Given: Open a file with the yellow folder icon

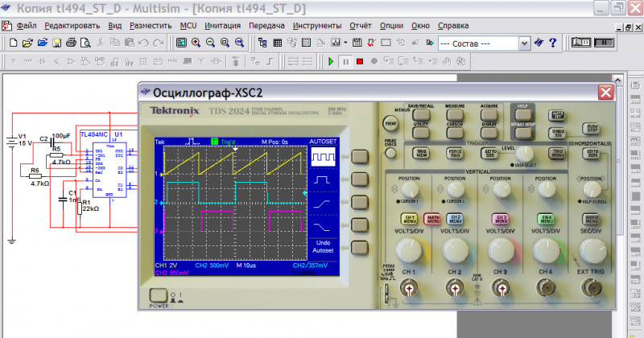Looking at the screenshot, I should tap(27, 43).
